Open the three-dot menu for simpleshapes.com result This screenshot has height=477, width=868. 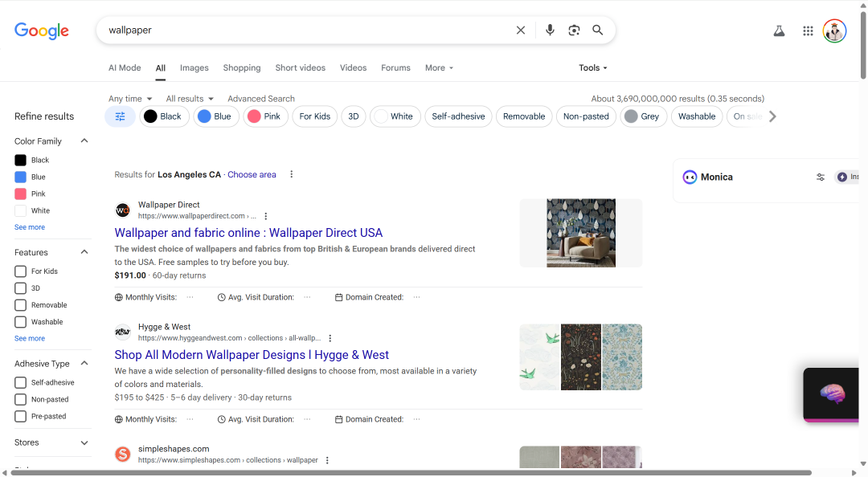[327, 460]
